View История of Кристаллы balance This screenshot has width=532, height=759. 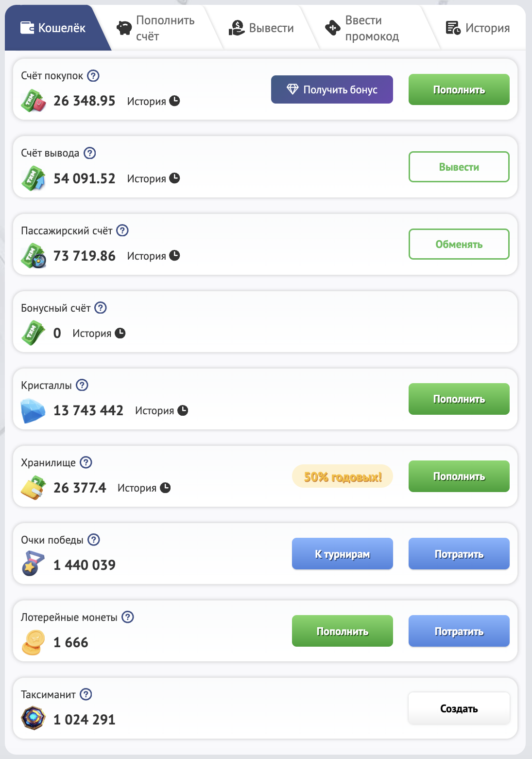point(161,410)
